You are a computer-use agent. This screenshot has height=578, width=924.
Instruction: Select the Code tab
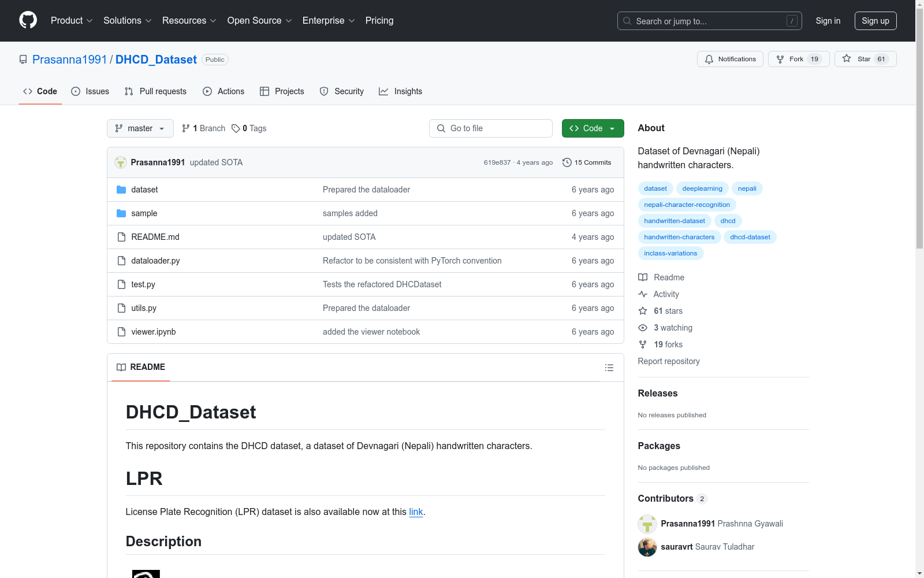point(40,91)
